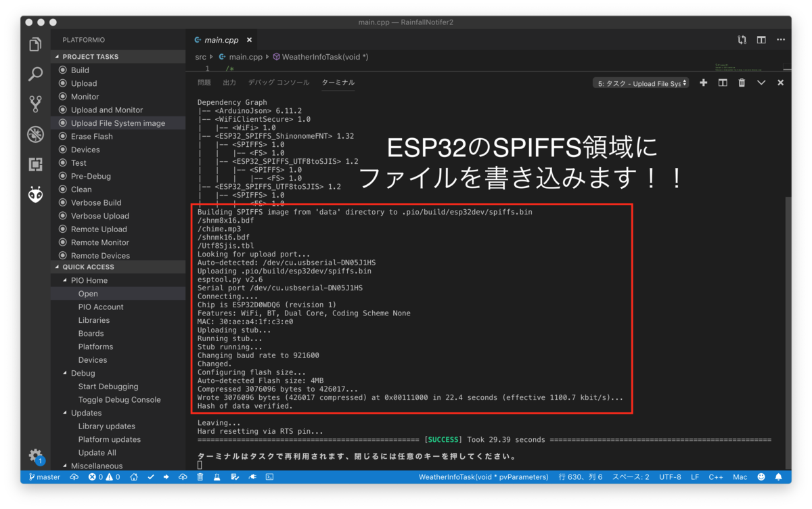
Task: Open PIO Account under PIO Home
Action: pos(101,307)
